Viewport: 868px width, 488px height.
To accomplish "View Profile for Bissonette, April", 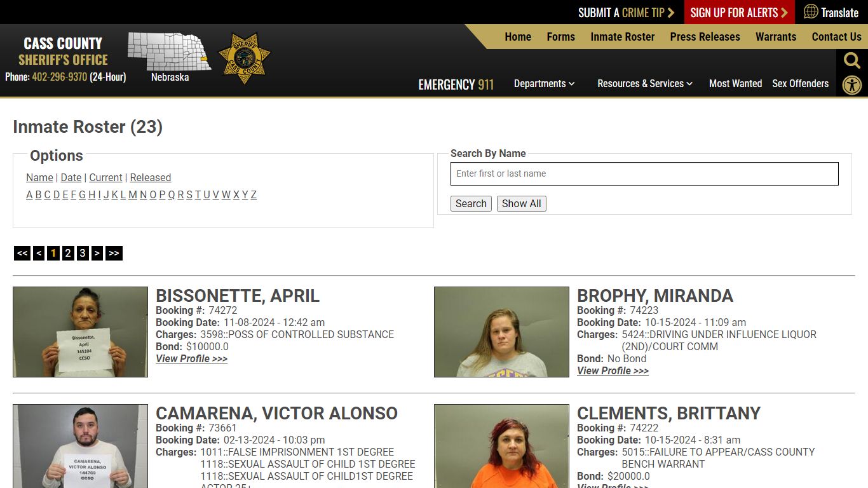I will 191,359.
